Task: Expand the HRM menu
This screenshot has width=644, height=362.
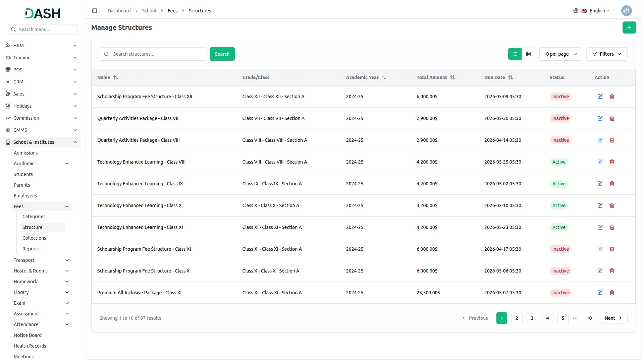Action: pyautogui.click(x=42, y=46)
